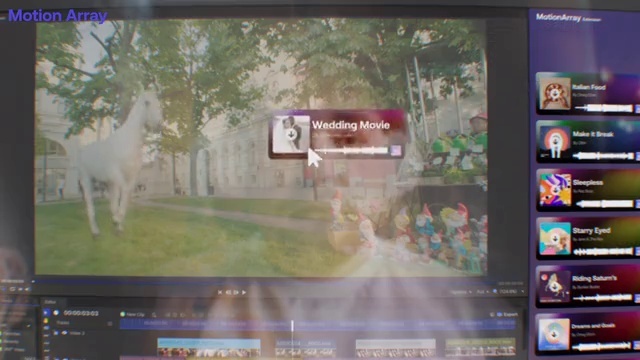Select the first blue-sky video clip in timeline
This screenshot has height=360, width=640.
click(209, 347)
